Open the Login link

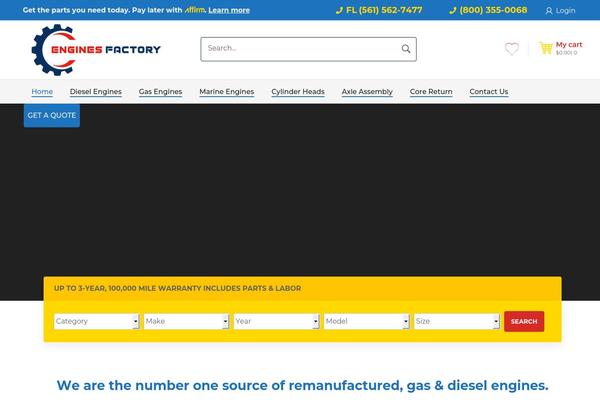(565, 11)
